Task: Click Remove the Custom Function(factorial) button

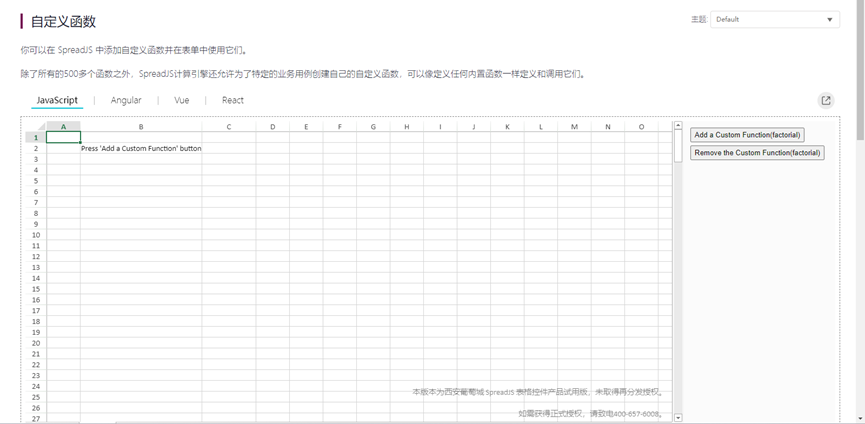Action: coord(757,153)
